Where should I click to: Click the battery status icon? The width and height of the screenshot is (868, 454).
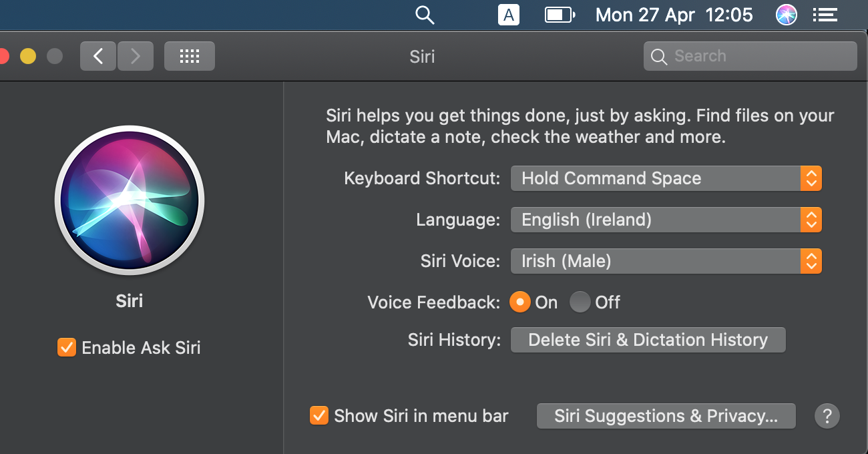pyautogui.click(x=560, y=15)
